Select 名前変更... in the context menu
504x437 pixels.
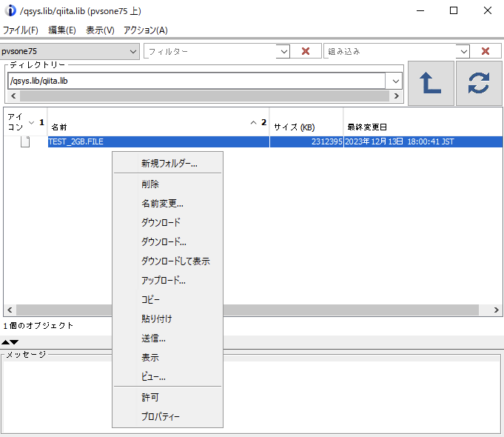pos(167,204)
